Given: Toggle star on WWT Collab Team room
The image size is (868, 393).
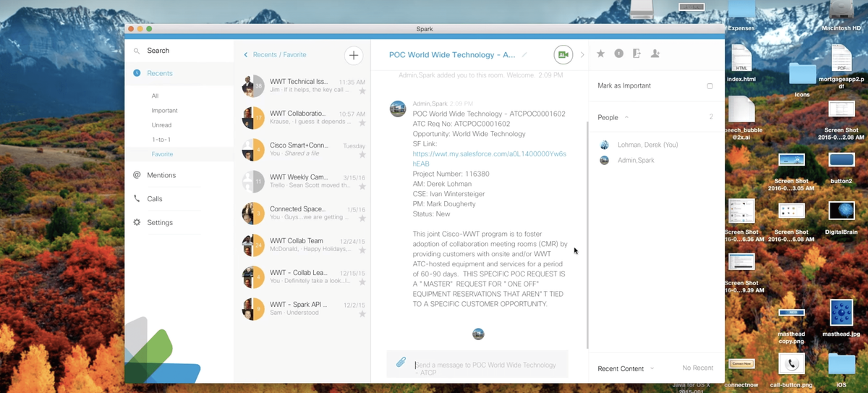Looking at the screenshot, I should pyautogui.click(x=362, y=250).
